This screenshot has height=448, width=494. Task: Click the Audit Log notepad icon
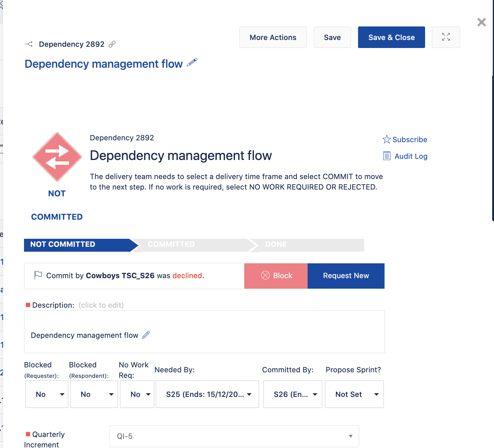[x=387, y=156]
